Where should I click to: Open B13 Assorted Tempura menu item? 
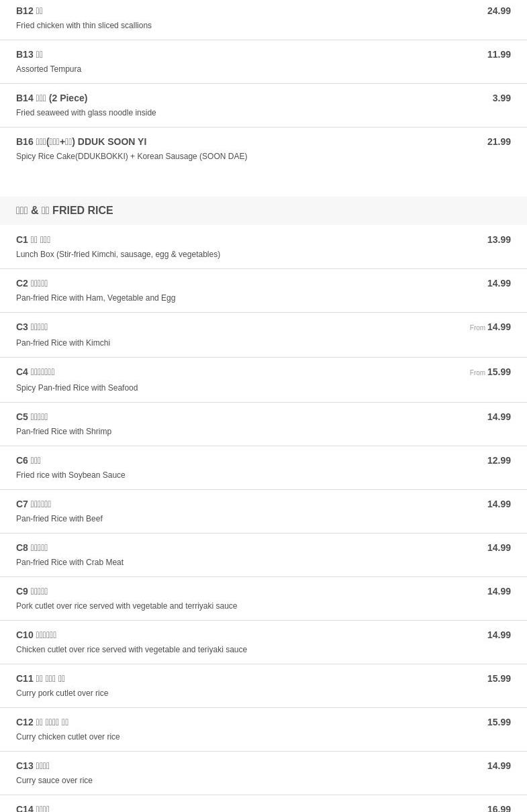pos(263,62)
